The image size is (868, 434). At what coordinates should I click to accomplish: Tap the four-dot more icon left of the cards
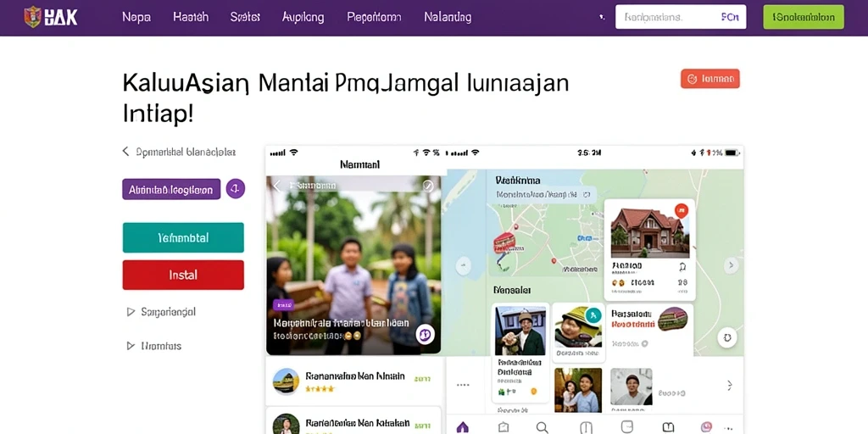click(463, 385)
